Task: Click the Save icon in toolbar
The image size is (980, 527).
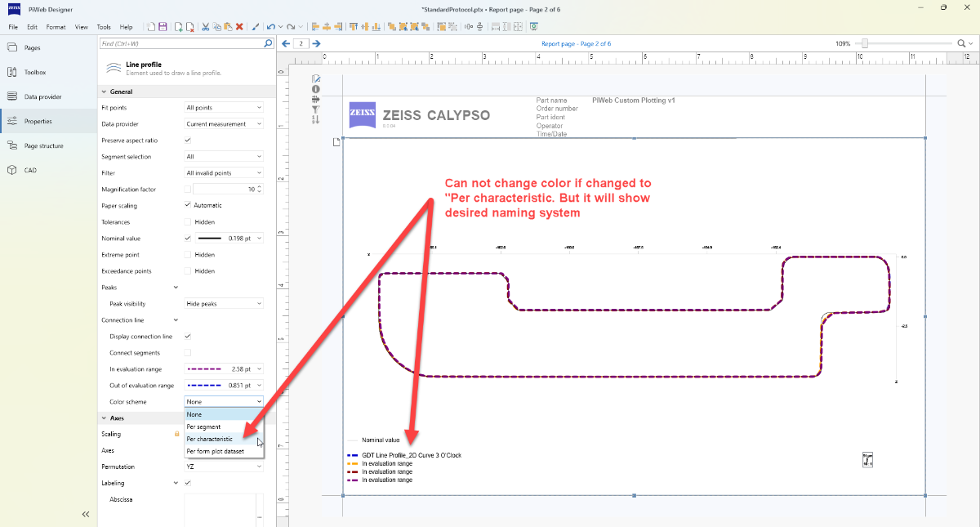Action: click(x=163, y=27)
